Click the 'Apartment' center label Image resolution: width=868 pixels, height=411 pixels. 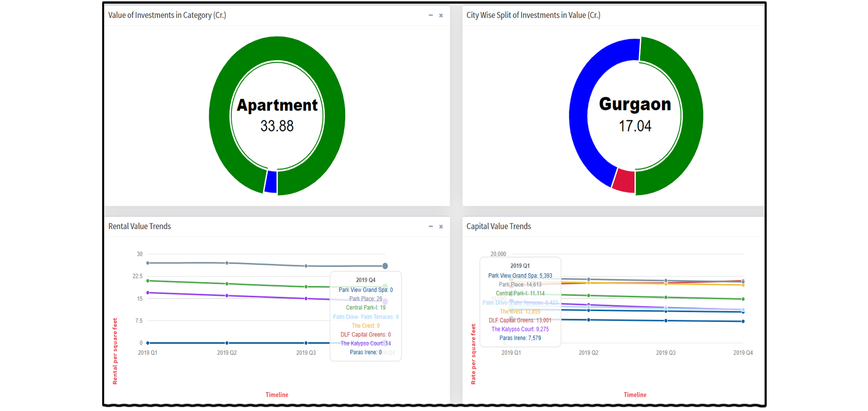tap(277, 105)
